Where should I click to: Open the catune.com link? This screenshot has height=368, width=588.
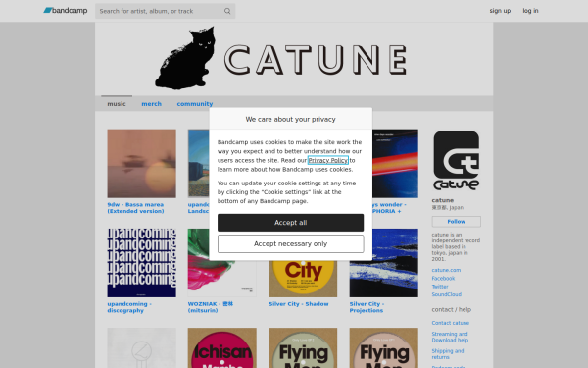click(446, 270)
